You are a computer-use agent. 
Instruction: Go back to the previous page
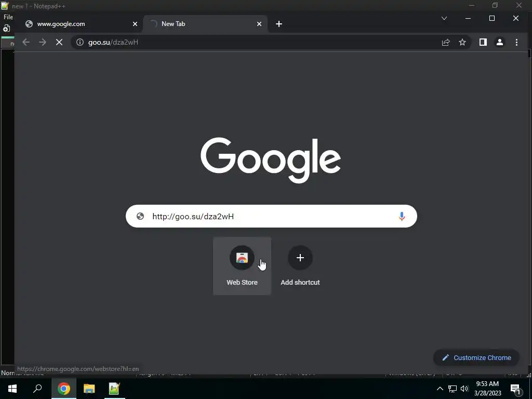[26, 42]
